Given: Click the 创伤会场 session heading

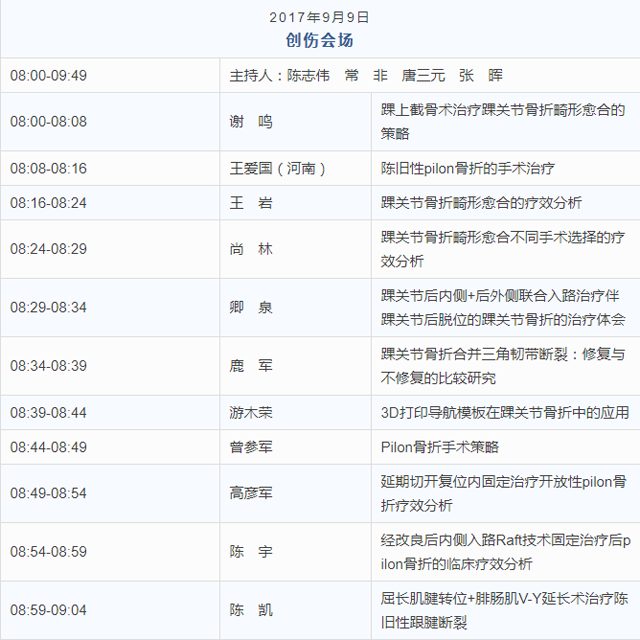Looking at the screenshot, I should [319, 40].
